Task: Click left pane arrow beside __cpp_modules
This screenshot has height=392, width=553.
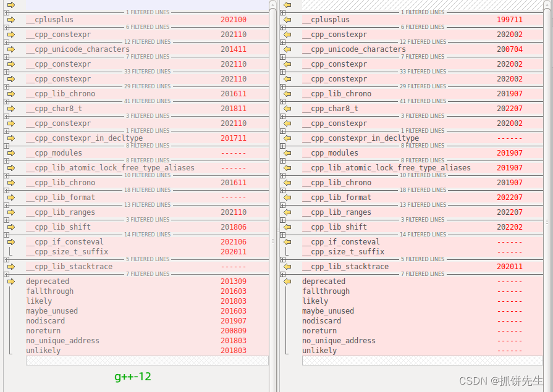Action: point(11,153)
